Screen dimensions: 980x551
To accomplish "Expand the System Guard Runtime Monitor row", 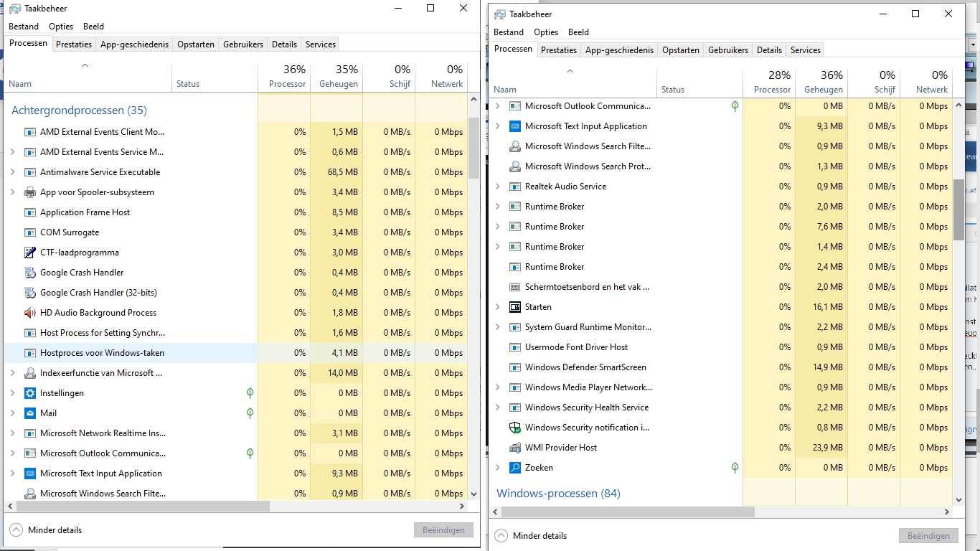I will pyautogui.click(x=498, y=327).
